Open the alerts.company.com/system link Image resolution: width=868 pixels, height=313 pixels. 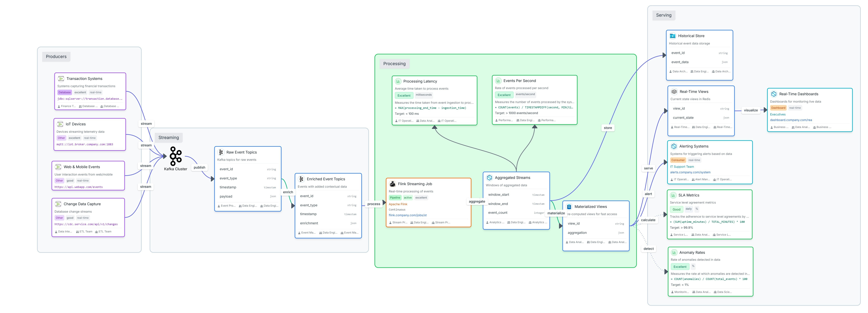[690, 172]
